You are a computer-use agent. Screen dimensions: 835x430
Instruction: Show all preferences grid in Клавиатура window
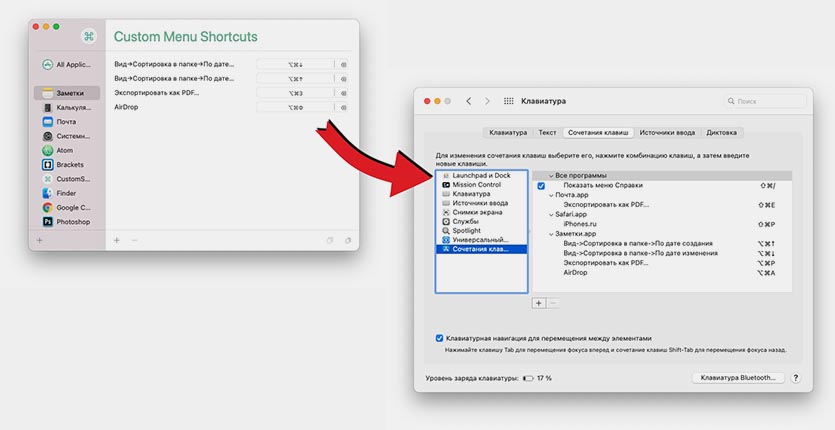pyautogui.click(x=509, y=101)
